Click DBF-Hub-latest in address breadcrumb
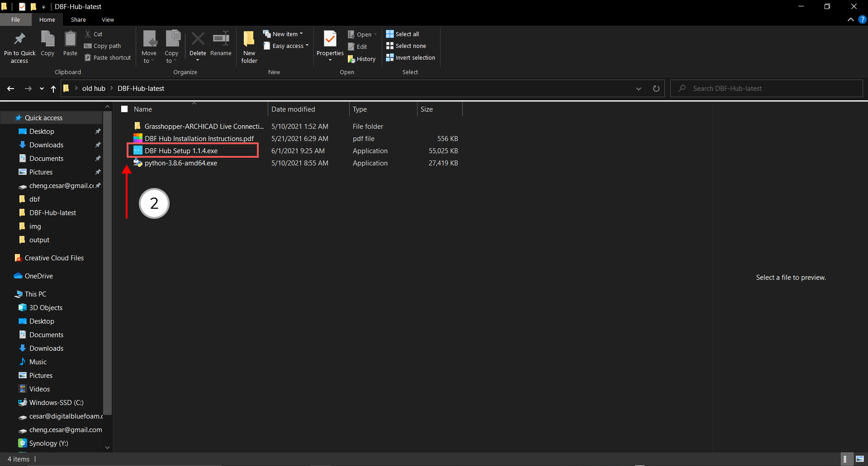 (x=141, y=89)
